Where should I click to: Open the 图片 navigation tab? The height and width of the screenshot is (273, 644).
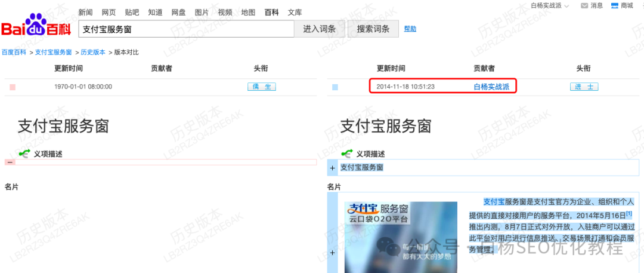click(202, 13)
